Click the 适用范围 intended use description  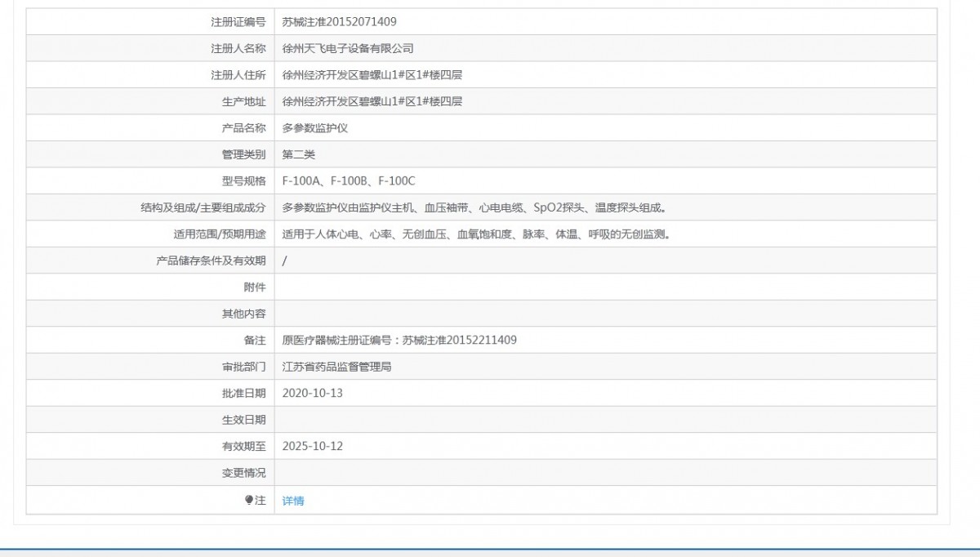pyautogui.click(x=476, y=234)
